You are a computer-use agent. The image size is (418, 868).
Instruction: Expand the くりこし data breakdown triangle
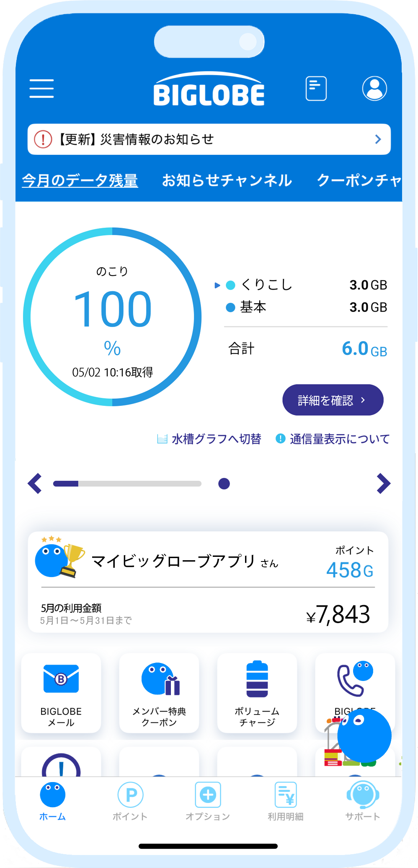click(x=217, y=285)
